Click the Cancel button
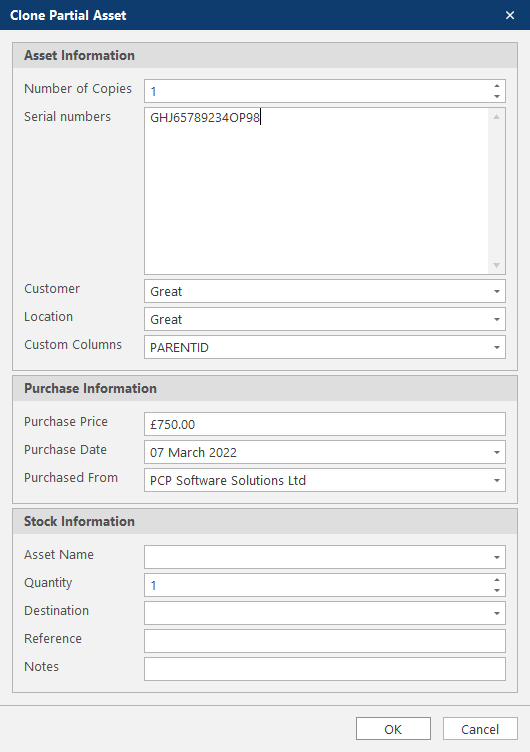Image resolution: width=530 pixels, height=752 pixels. click(x=480, y=729)
